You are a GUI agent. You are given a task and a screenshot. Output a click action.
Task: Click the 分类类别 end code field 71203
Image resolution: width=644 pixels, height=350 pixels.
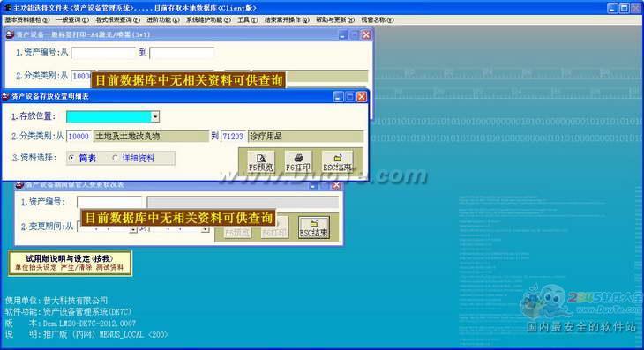(x=233, y=137)
